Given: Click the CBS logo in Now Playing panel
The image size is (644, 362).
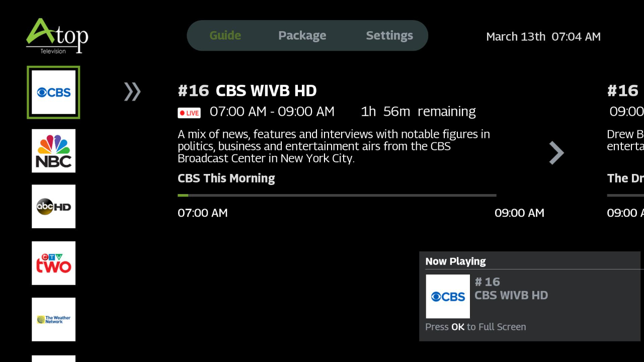Looking at the screenshot, I should 447,296.
